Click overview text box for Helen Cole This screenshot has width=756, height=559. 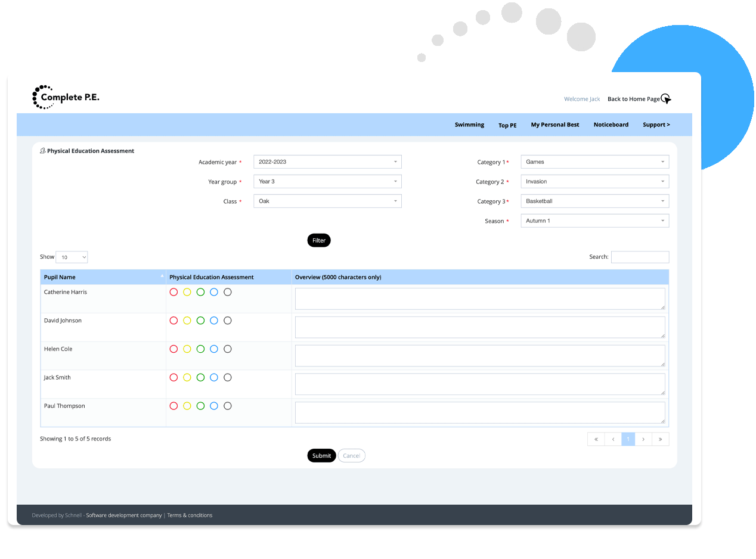pos(480,356)
